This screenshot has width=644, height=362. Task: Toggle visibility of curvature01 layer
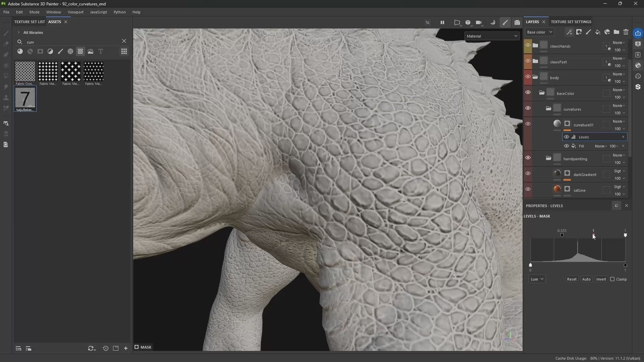528,124
